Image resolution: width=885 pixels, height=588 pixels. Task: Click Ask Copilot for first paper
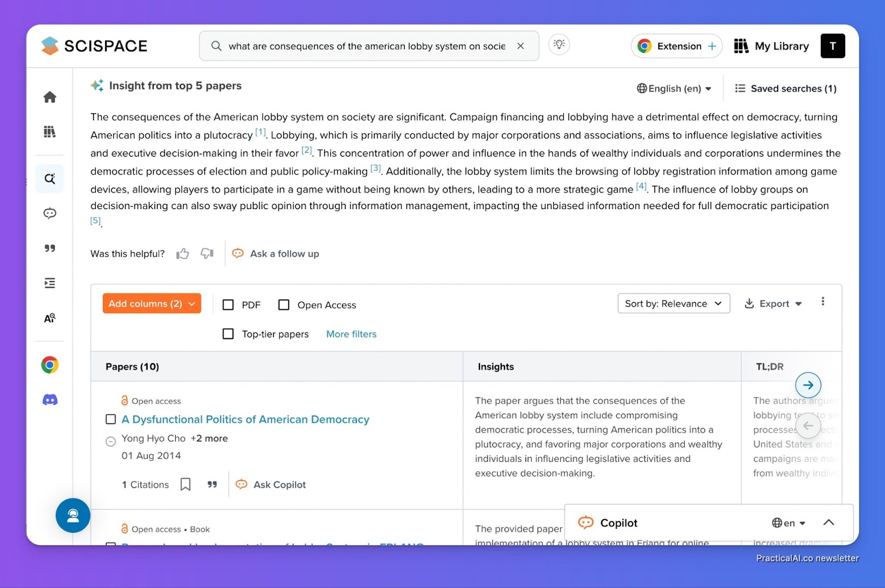pos(270,485)
